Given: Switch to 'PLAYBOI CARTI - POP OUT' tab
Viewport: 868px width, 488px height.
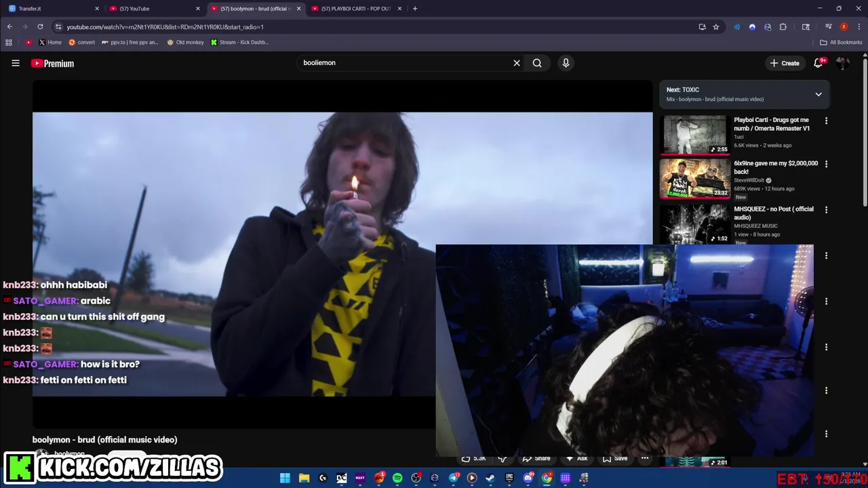Looking at the screenshot, I should pos(355,9).
